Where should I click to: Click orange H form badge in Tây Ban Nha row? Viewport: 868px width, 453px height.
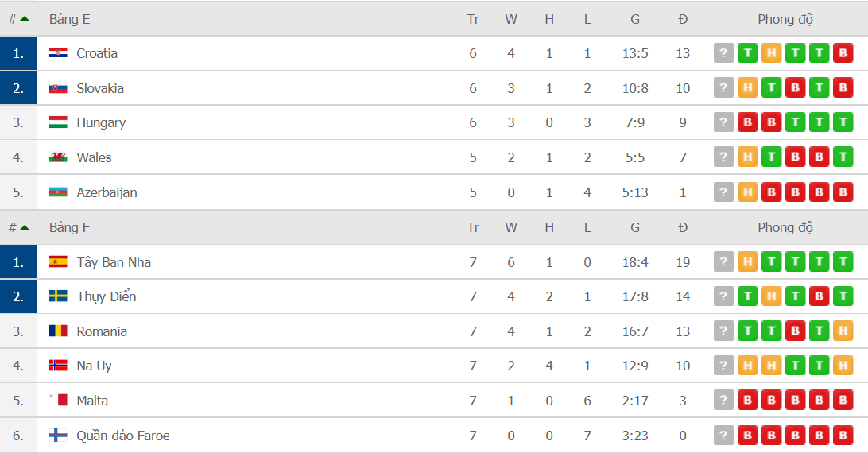[747, 261]
